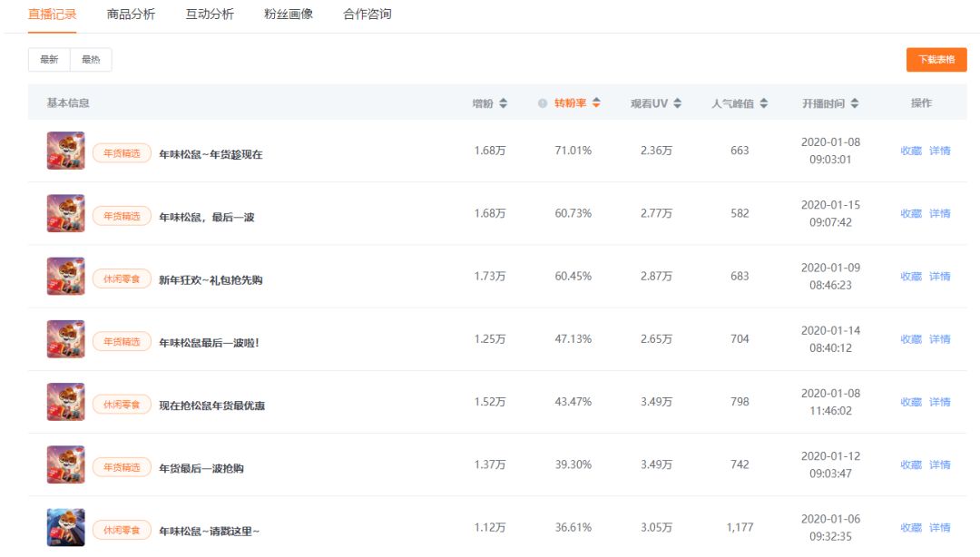Open thumbnail of 新年狂欢~礼包抢先购
The height and width of the screenshot is (557, 980).
point(65,277)
